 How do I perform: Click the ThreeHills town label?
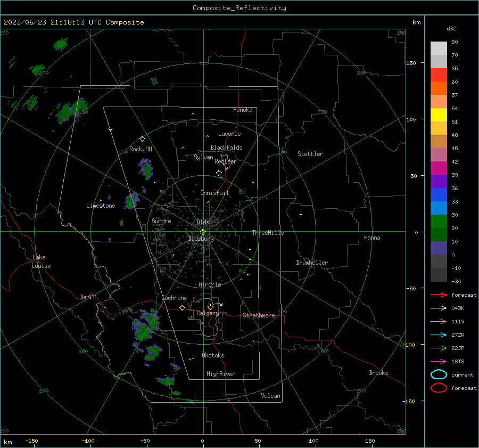pos(268,233)
